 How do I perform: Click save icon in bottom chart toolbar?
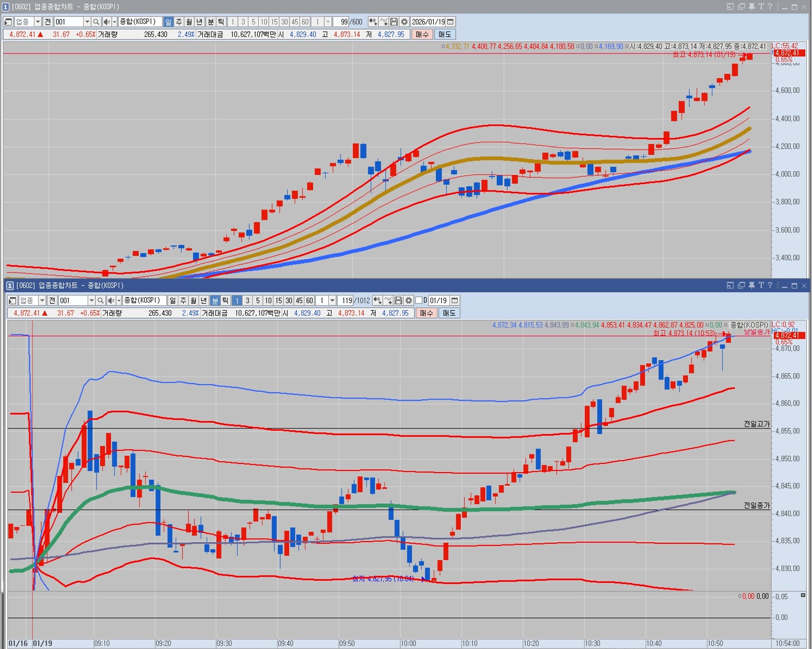pyautogui.click(x=398, y=300)
